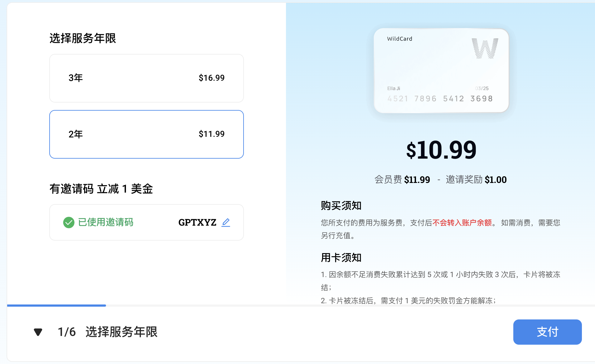The height and width of the screenshot is (364, 595).
Task: Click the 1/6 选择服务年限 step label
Action: [x=108, y=332]
